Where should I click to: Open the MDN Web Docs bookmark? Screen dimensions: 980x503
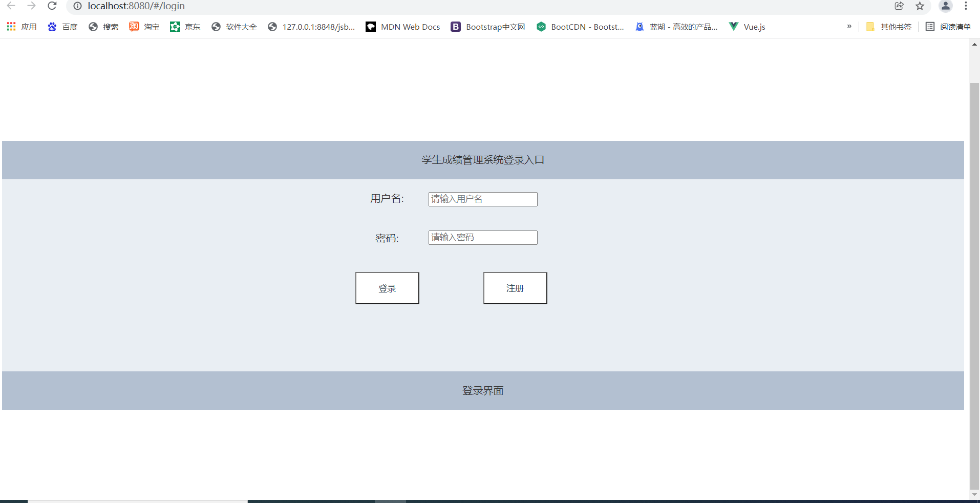click(x=403, y=27)
